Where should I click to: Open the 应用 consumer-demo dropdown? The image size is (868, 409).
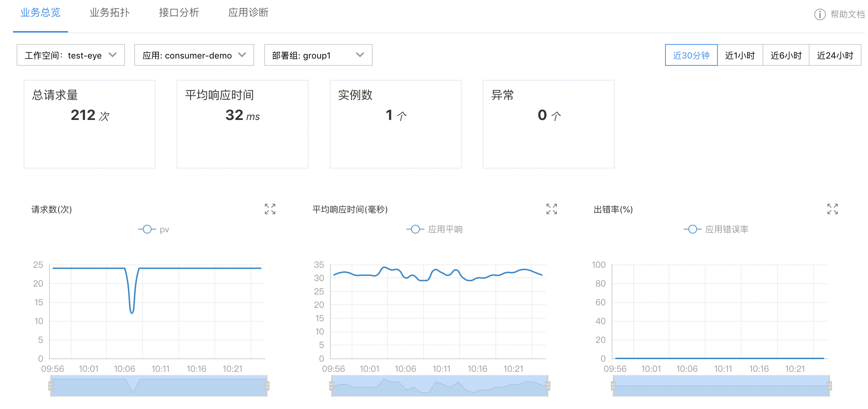click(x=194, y=55)
